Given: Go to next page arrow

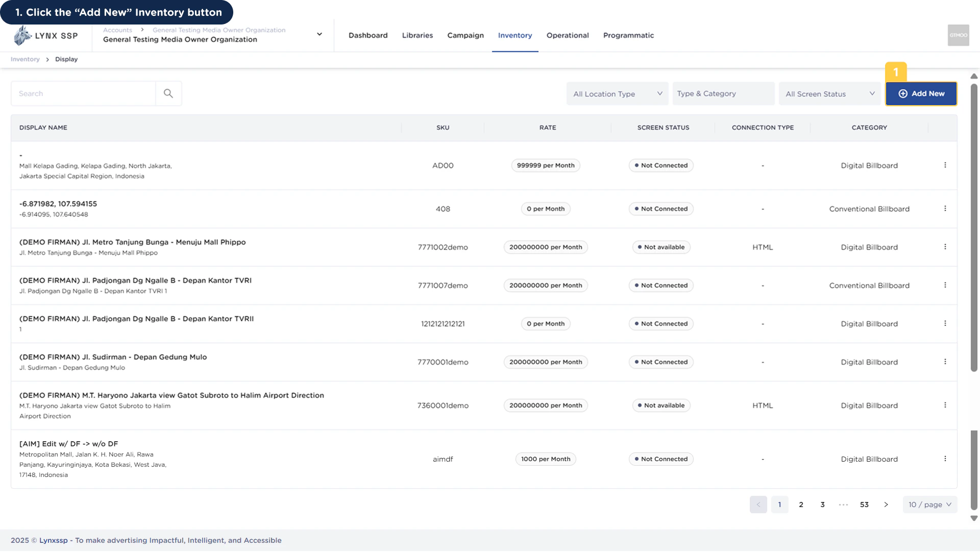Looking at the screenshot, I should click(x=886, y=505).
